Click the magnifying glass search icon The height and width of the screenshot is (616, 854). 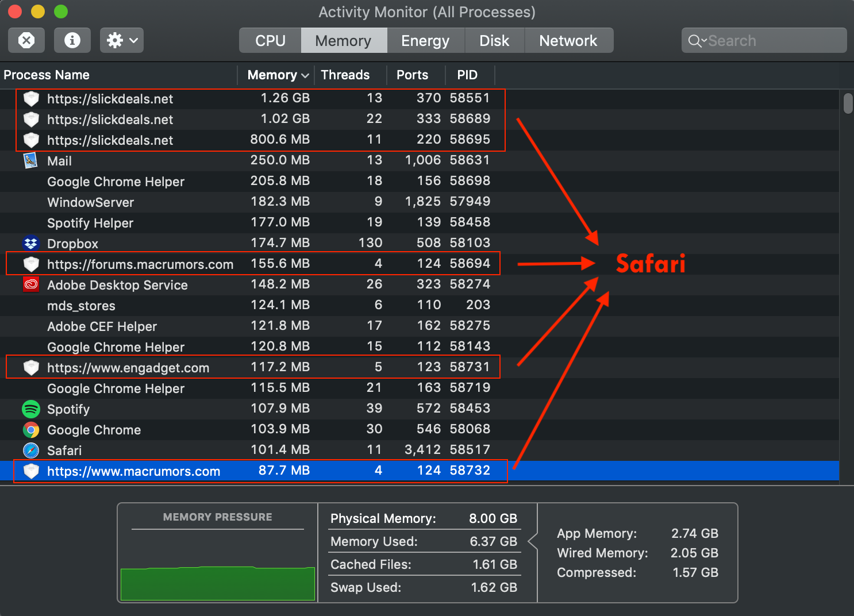pyautogui.click(x=695, y=41)
